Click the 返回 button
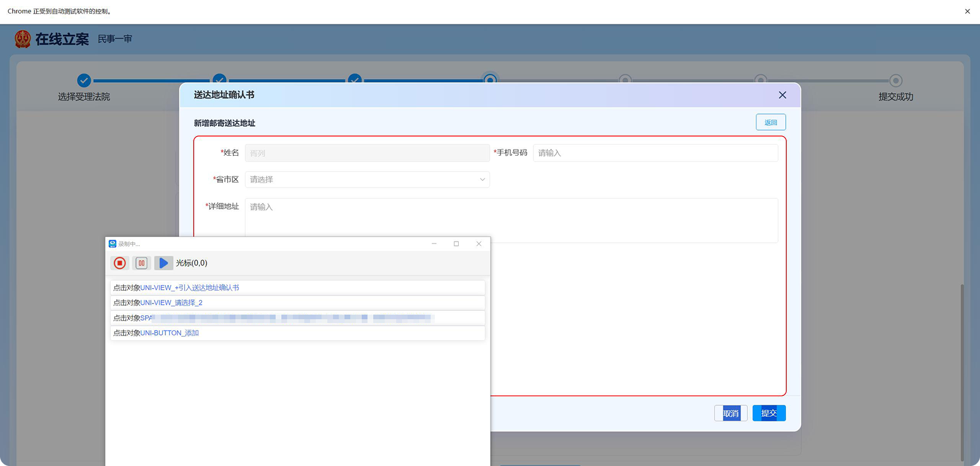Screen dimensions: 980x466 click(x=771, y=123)
